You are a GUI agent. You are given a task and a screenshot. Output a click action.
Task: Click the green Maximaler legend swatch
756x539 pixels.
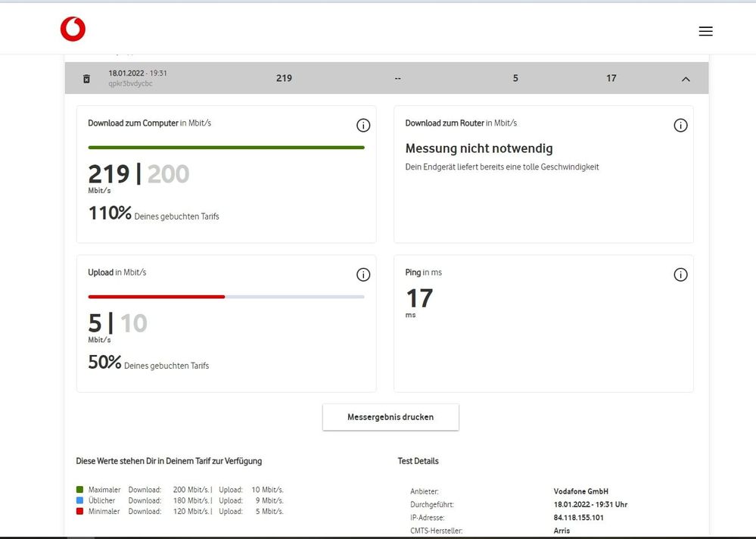pos(80,490)
